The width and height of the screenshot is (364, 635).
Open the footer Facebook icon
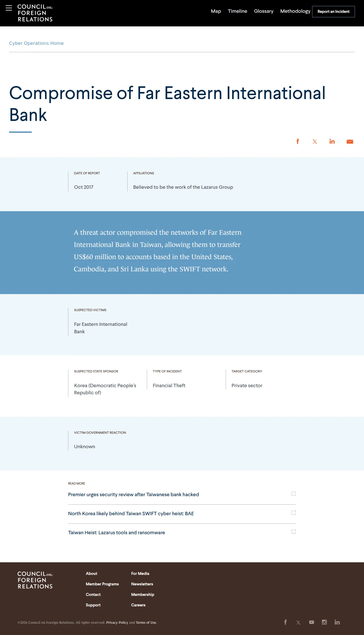click(285, 622)
